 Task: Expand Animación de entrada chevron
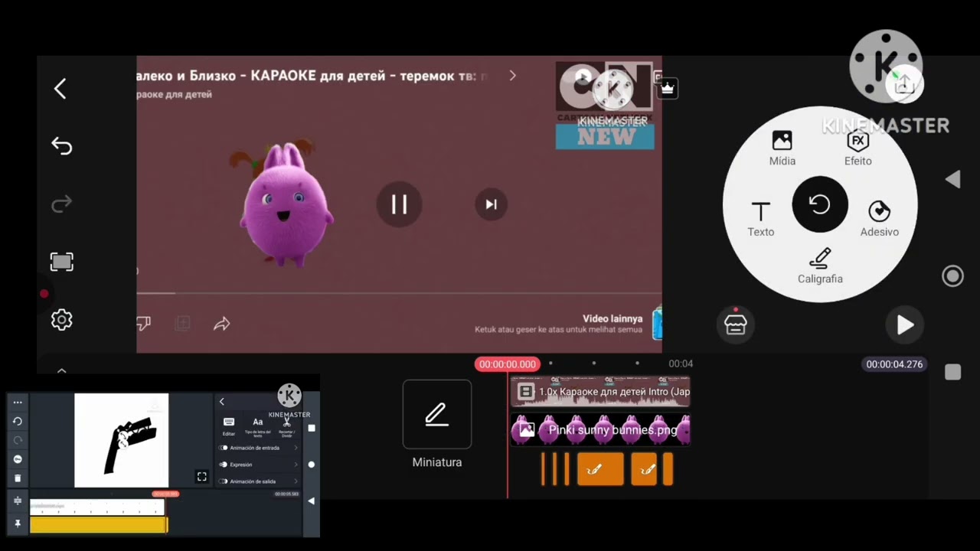pos(296,448)
